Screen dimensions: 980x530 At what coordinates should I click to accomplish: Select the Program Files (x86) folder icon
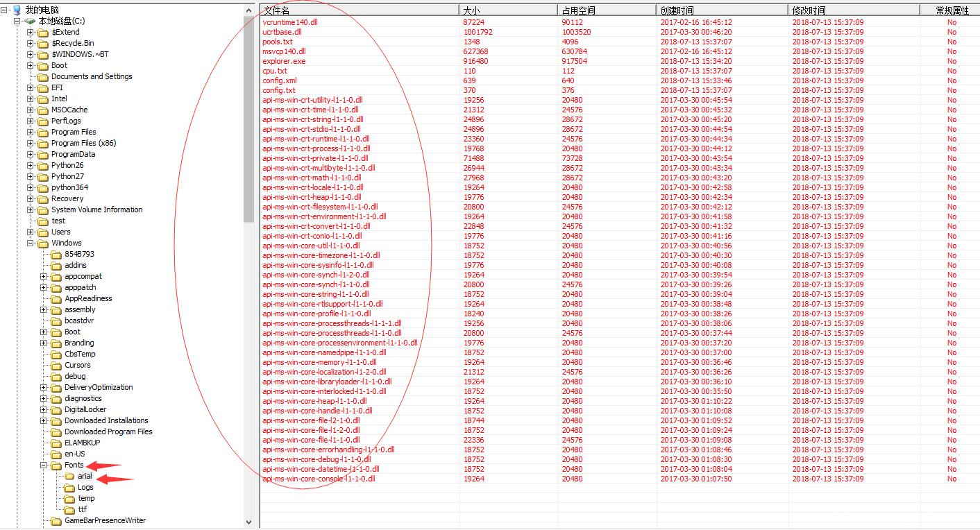click(43, 143)
